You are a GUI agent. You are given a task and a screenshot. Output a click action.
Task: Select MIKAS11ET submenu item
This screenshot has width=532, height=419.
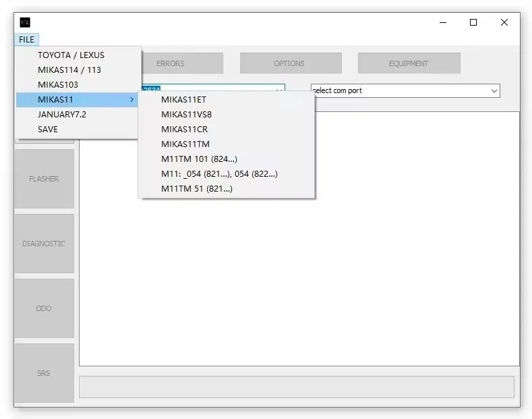click(227, 100)
